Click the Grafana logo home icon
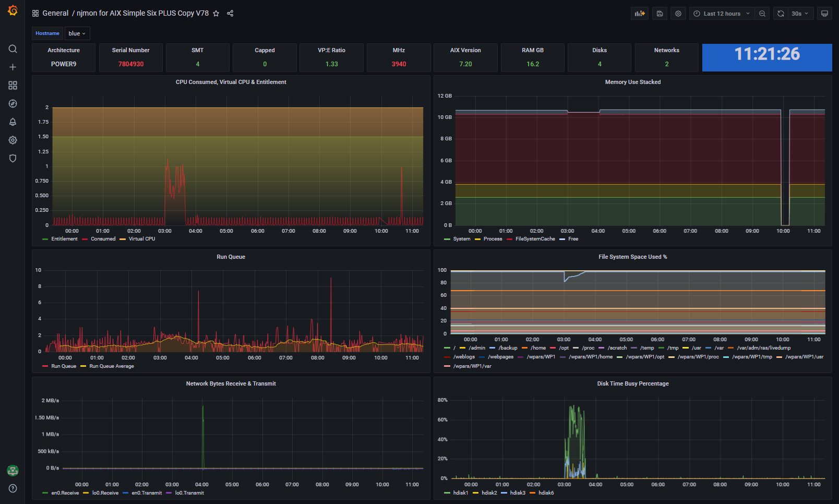 (x=13, y=10)
